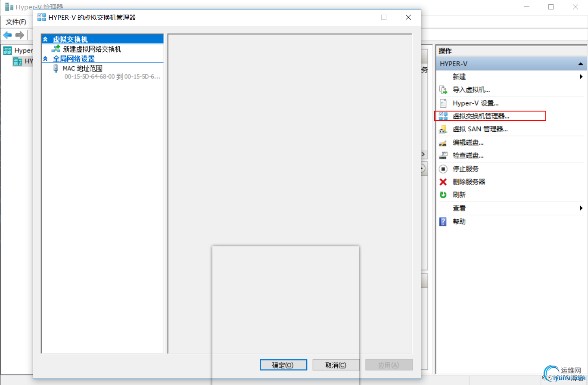Open the 查看 action item
Screen dimensions: 588x385
coord(459,208)
